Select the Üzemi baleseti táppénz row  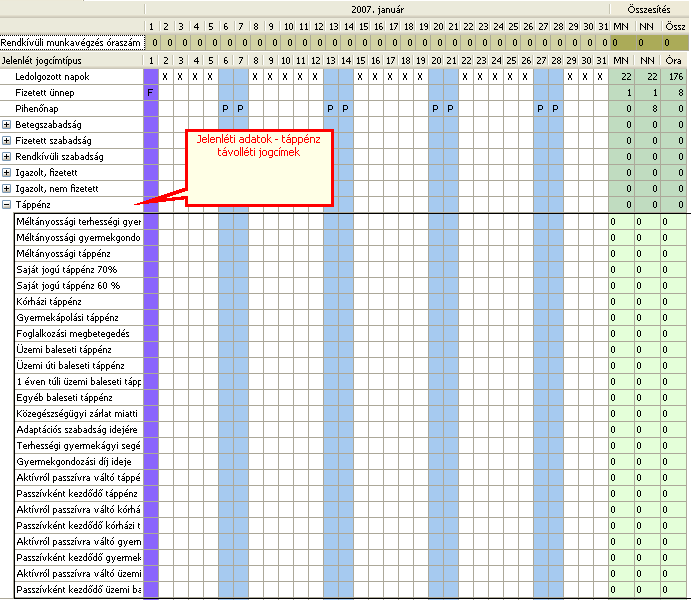(x=79, y=350)
